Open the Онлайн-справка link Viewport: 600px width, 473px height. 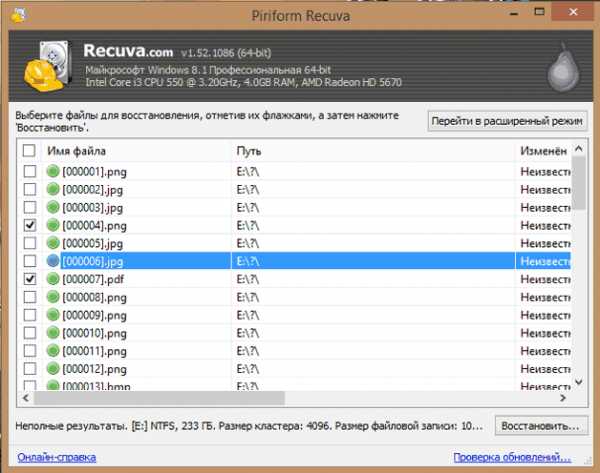[x=57, y=457]
